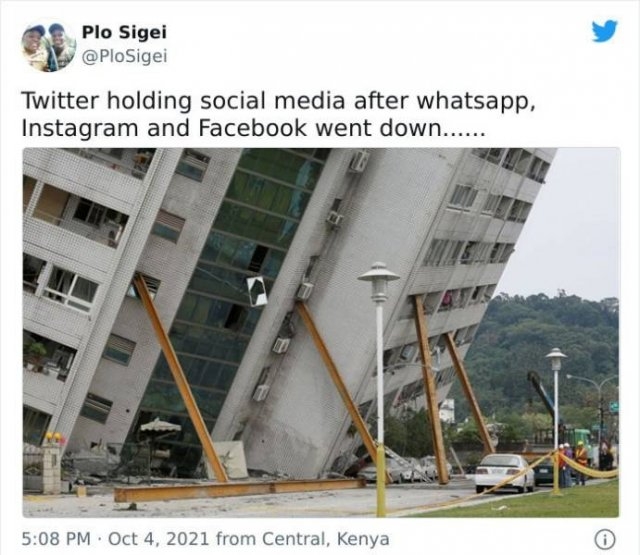Click the 'Facebook went down' text line
Viewport: 640px width, 555px height.
click(x=253, y=128)
